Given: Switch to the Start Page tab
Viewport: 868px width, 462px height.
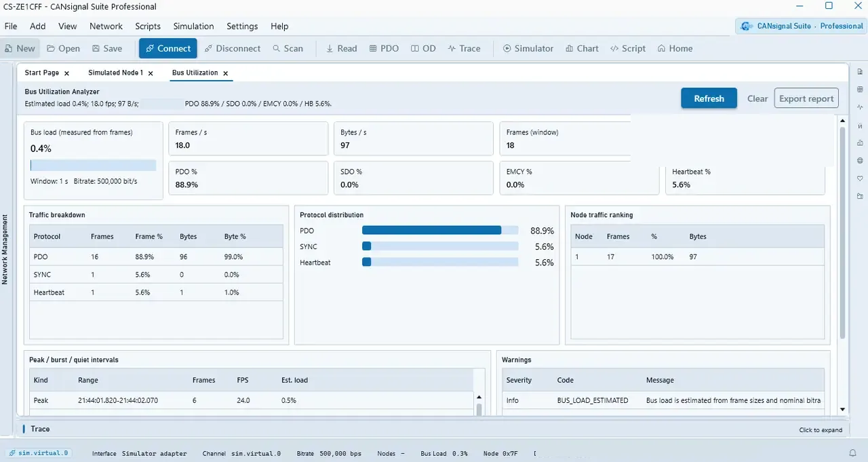Looking at the screenshot, I should (x=42, y=73).
